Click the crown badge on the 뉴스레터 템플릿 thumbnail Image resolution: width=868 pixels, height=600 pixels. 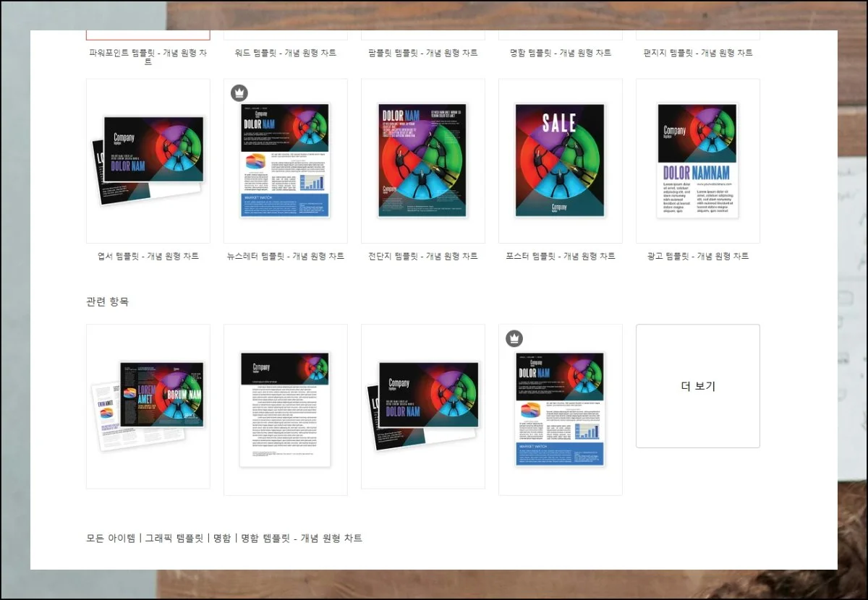(x=239, y=93)
